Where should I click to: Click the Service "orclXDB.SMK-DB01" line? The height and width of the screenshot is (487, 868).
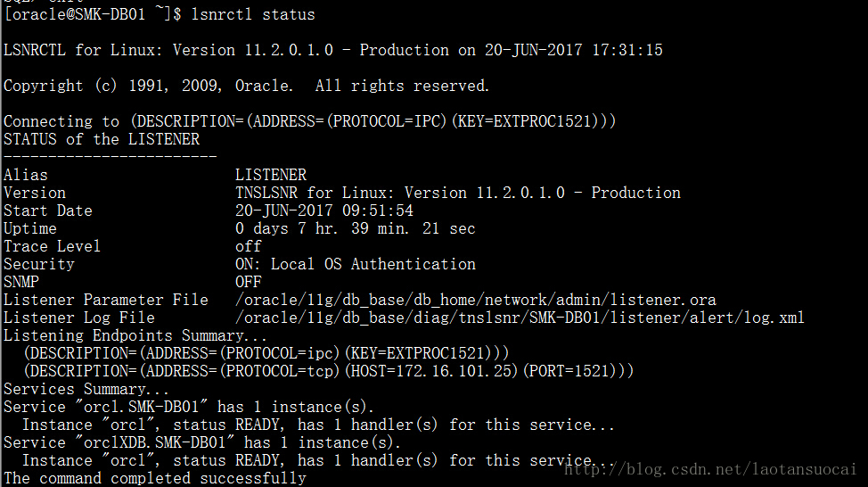click(202, 442)
